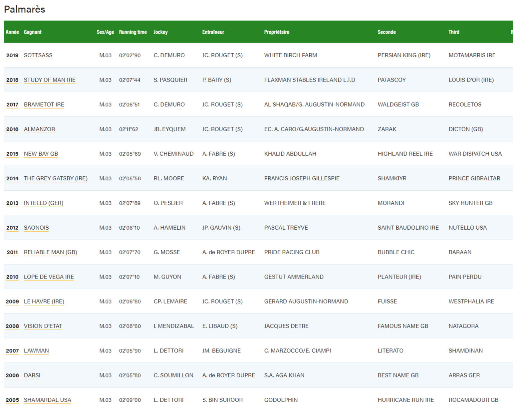Select trainer JM. BEGUIGNE cell
The image size is (513, 420).
coord(221,351)
